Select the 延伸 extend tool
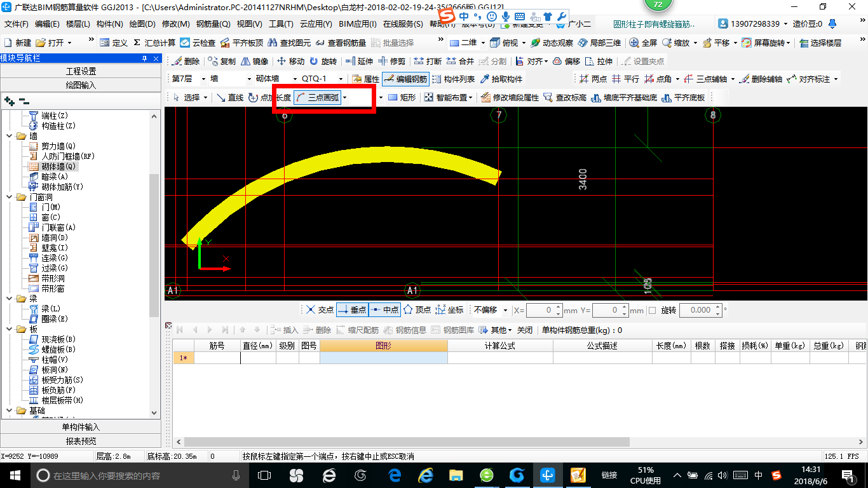 coord(359,62)
